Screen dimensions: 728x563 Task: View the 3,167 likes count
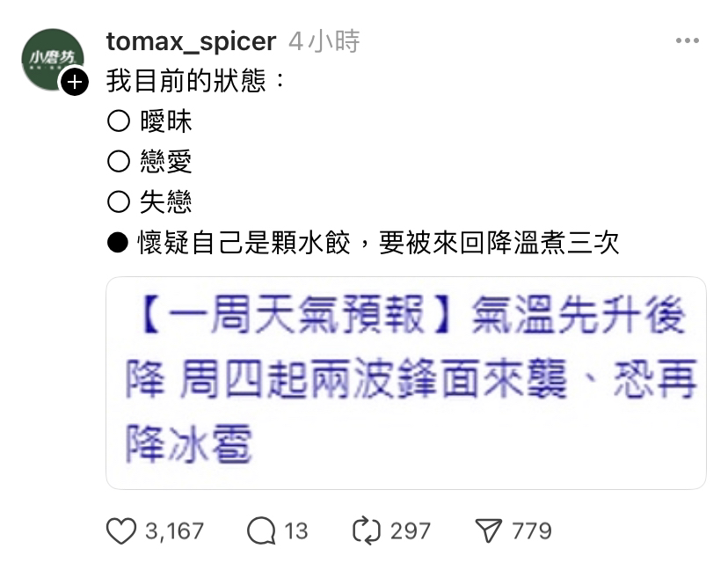click(175, 531)
